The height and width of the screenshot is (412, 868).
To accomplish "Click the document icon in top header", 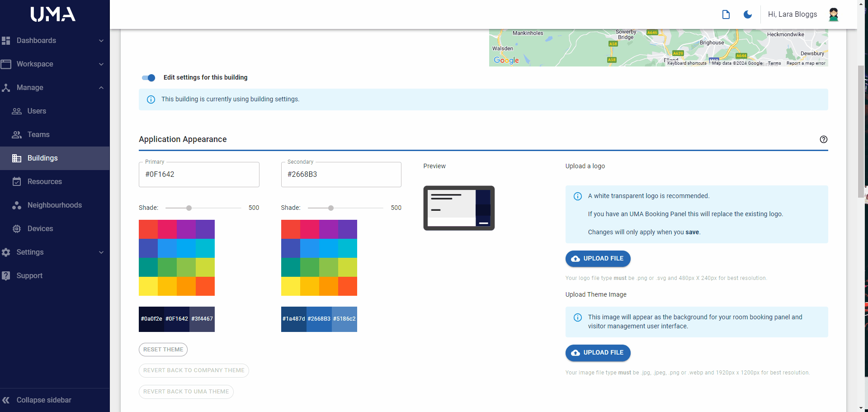I will click(x=726, y=14).
